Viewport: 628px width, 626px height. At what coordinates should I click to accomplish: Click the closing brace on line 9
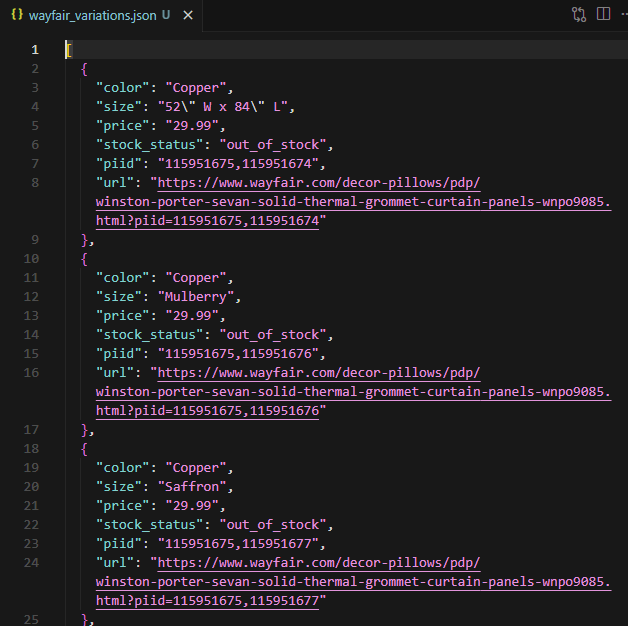pyautogui.click(x=84, y=240)
